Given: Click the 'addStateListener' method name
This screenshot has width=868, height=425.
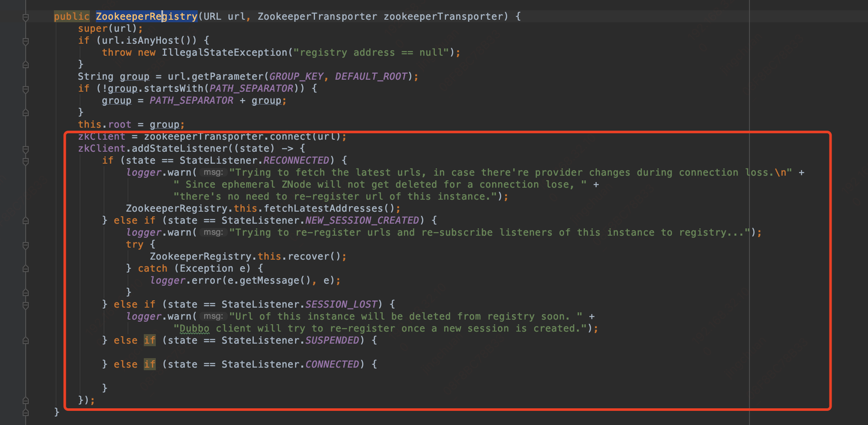Looking at the screenshot, I should 180,148.
